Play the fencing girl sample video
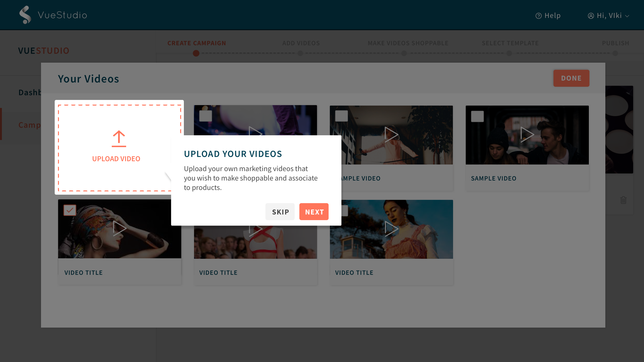644x362 pixels. click(391, 135)
